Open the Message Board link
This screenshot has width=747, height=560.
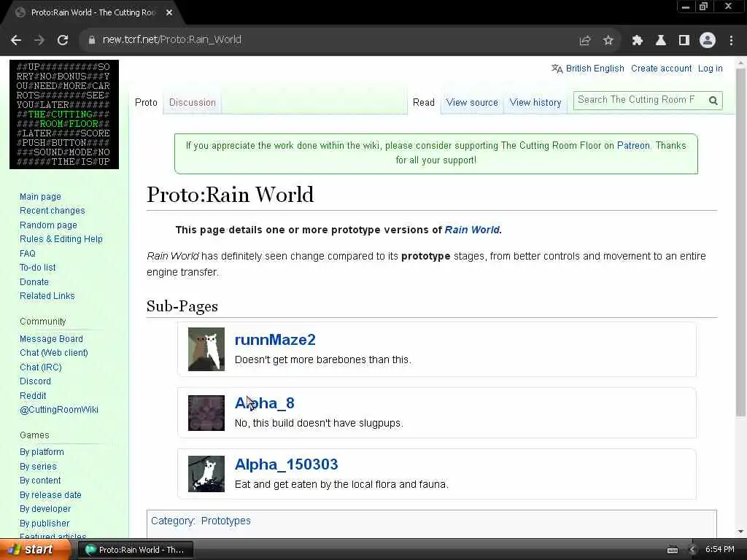pyautogui.click(x=52, y=338)
